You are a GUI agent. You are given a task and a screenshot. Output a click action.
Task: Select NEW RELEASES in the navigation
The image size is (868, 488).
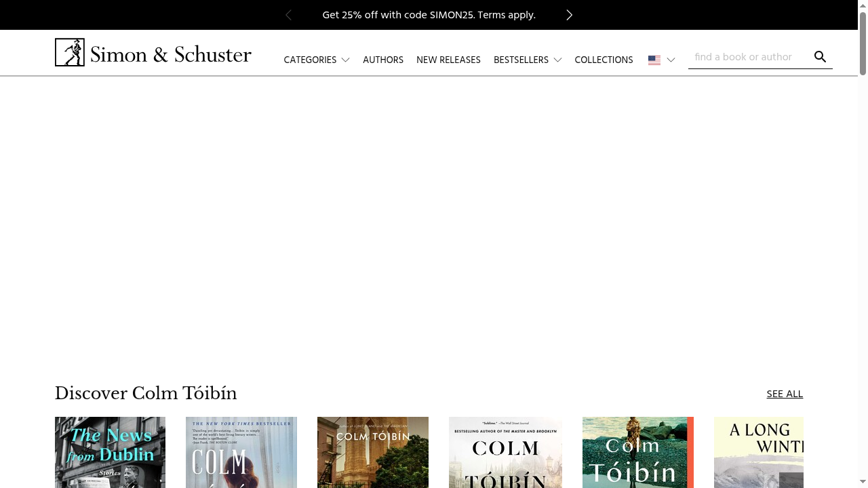point(448,60)
